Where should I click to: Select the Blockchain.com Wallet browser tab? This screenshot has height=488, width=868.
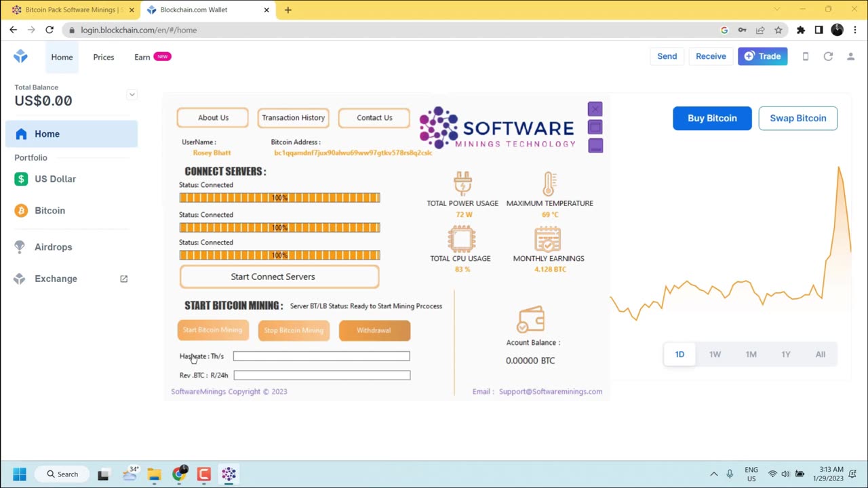pos(208,10)
